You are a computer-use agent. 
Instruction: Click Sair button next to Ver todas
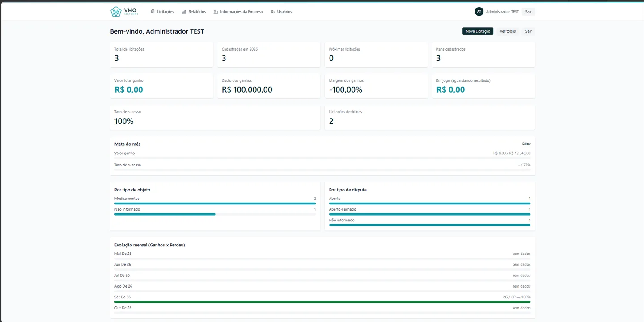click(529, 31)
